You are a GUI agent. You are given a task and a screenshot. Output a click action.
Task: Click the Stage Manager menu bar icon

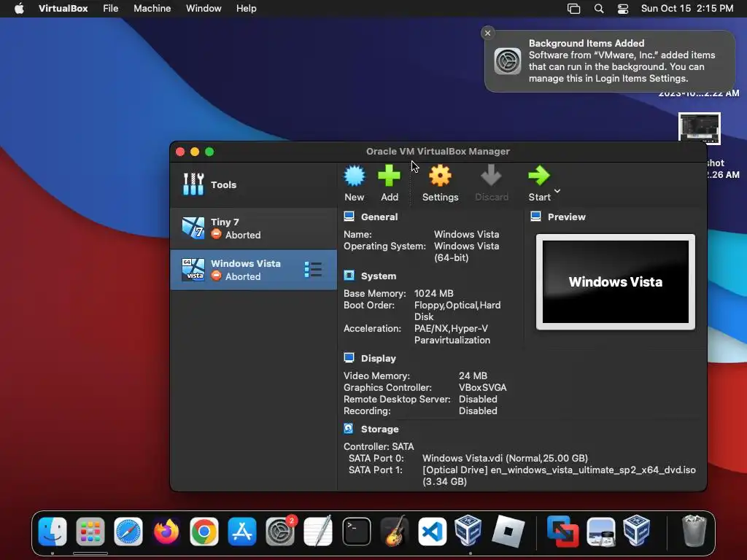coord(573,9)
